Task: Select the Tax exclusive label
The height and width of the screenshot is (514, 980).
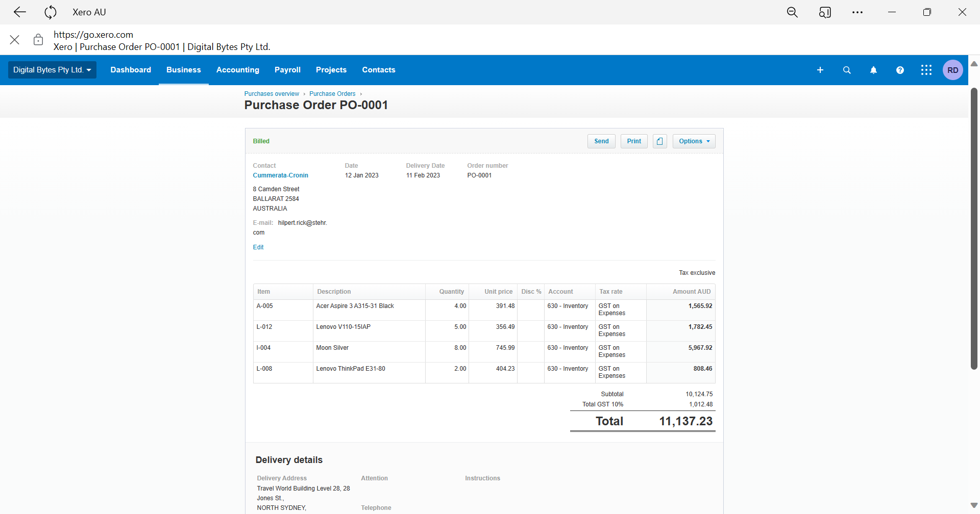Action: pos(697,273)
